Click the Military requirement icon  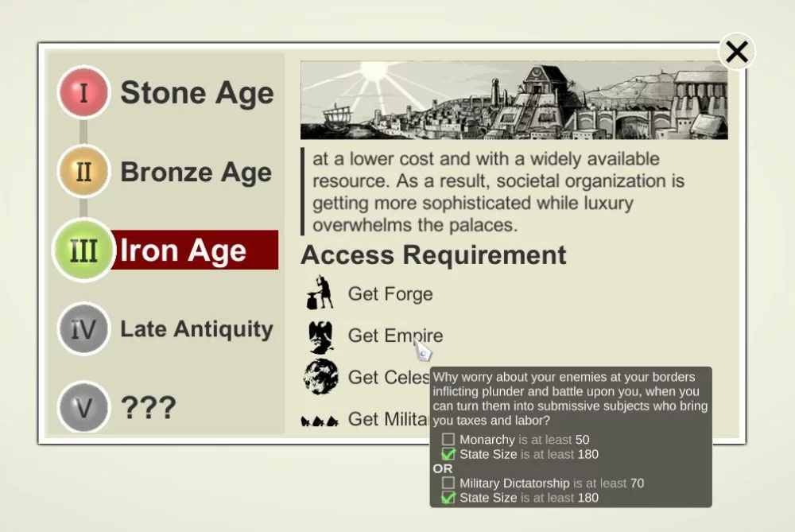click(x=320, y=421)
